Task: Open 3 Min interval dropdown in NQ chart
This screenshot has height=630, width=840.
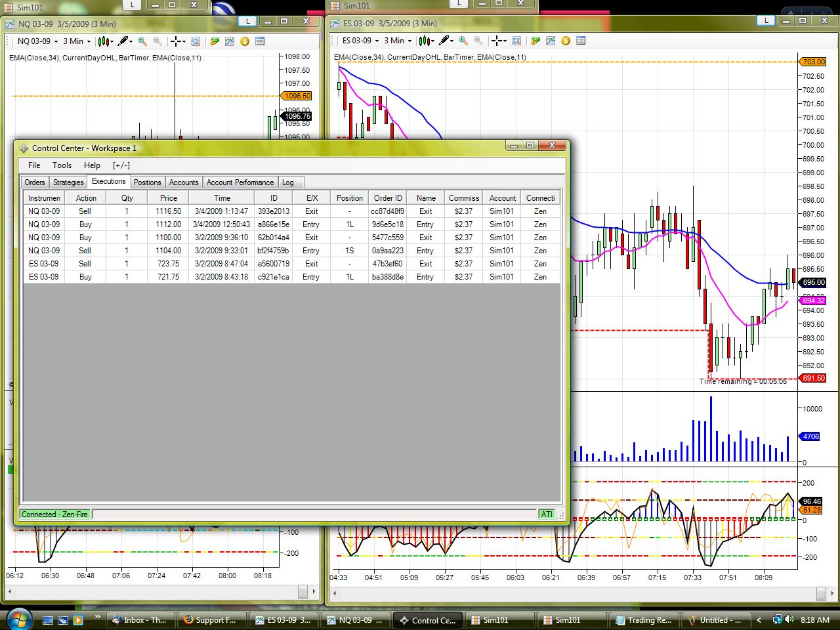Action: tap(76, 41)
